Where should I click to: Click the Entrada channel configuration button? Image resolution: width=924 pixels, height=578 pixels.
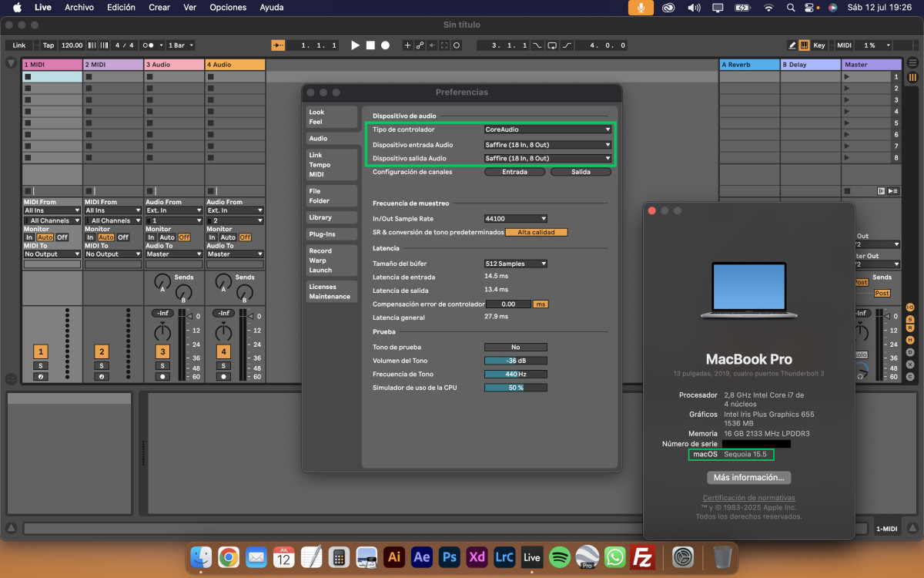coord(514,172)
